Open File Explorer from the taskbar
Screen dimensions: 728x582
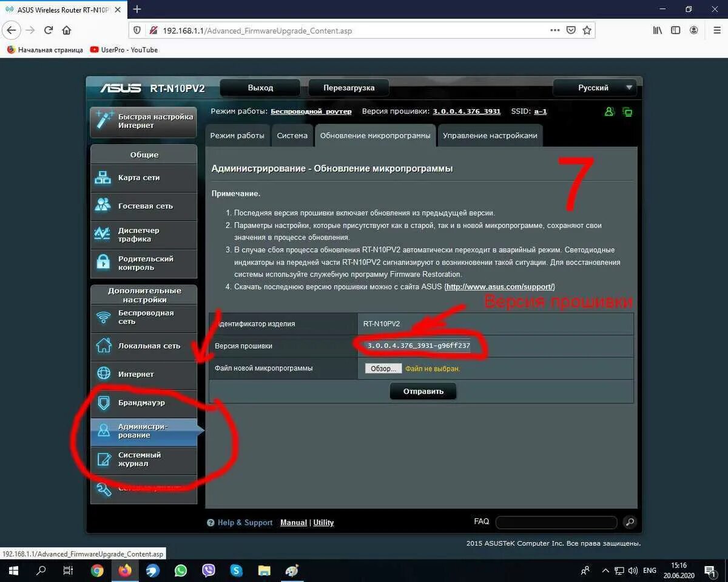pyautogui.click(x=265, y=570)
